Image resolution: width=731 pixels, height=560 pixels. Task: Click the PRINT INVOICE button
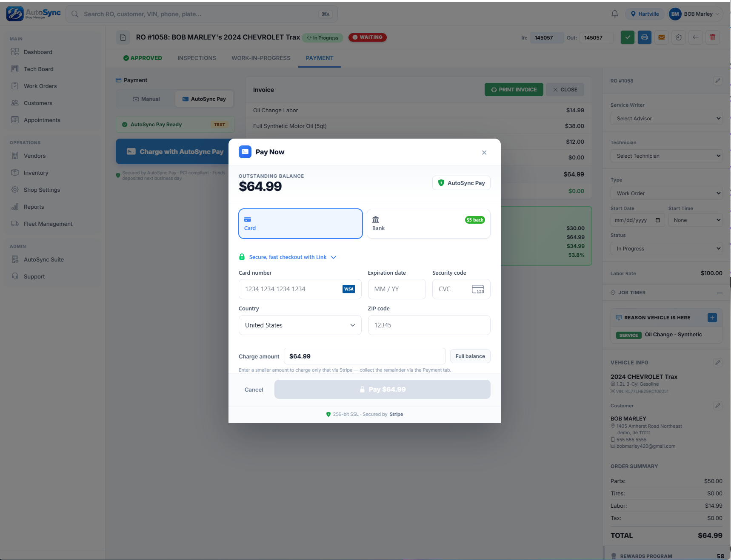(x=514, y=90)
